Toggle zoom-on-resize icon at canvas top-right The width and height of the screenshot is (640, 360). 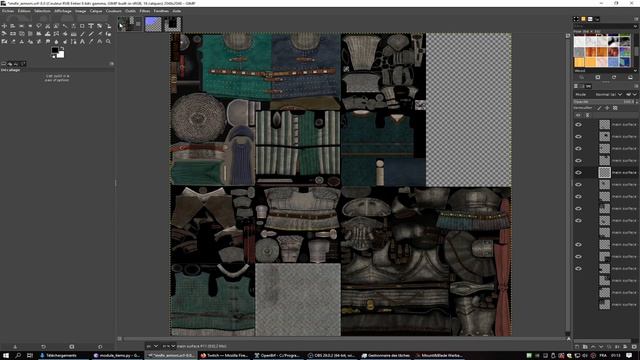pos(568,36)
